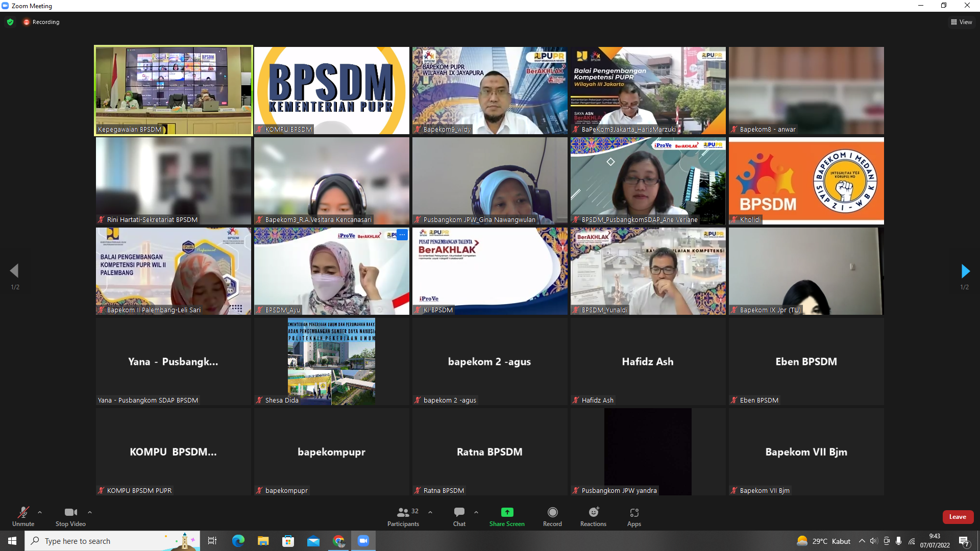
Task: Click the system tray microphone icon
Action: coord(898,541)
